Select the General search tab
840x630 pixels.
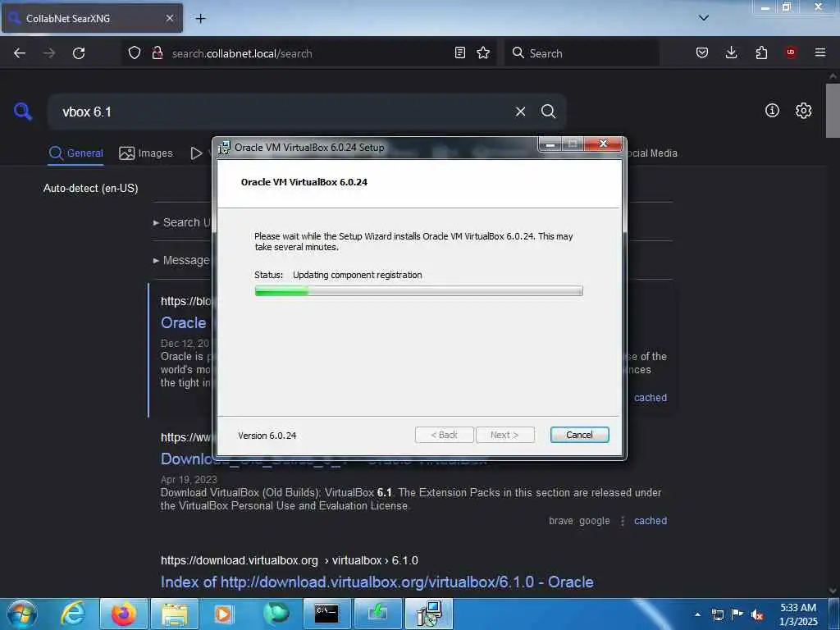(75, 153)
